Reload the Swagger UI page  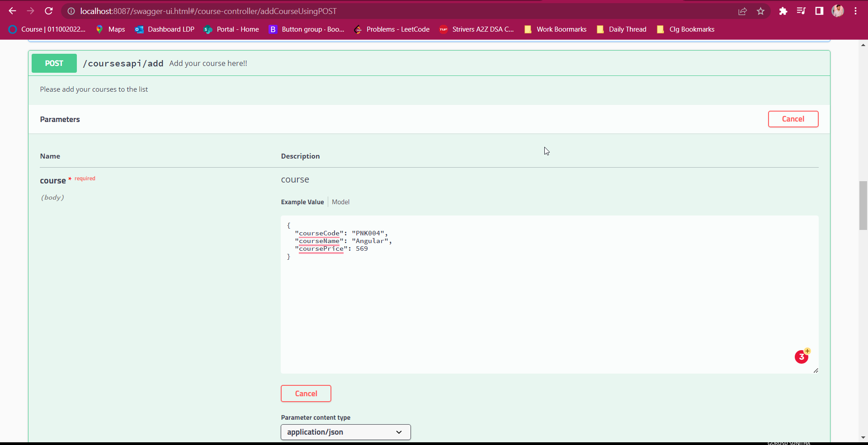tap(49, 11)
